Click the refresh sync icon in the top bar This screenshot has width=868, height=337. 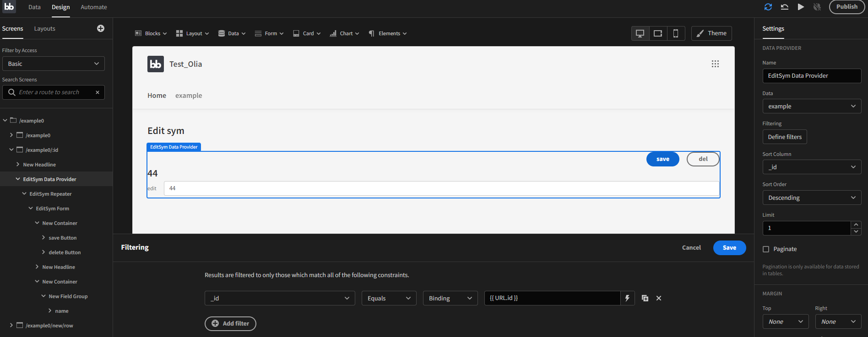[768, 7]
